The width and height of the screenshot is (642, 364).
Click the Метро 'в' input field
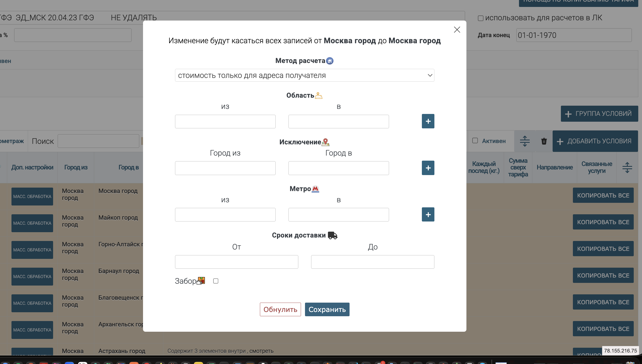click(x=339, y=215)
